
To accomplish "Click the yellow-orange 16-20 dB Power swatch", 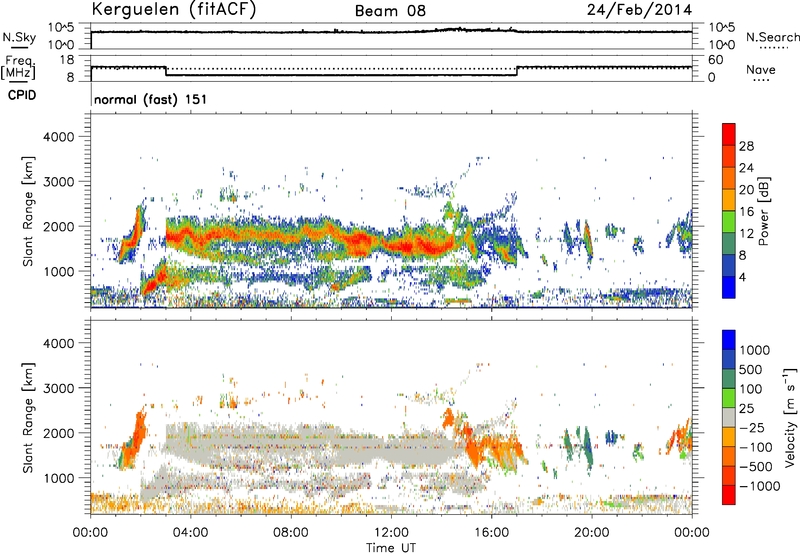I will (x=729, y=199).
